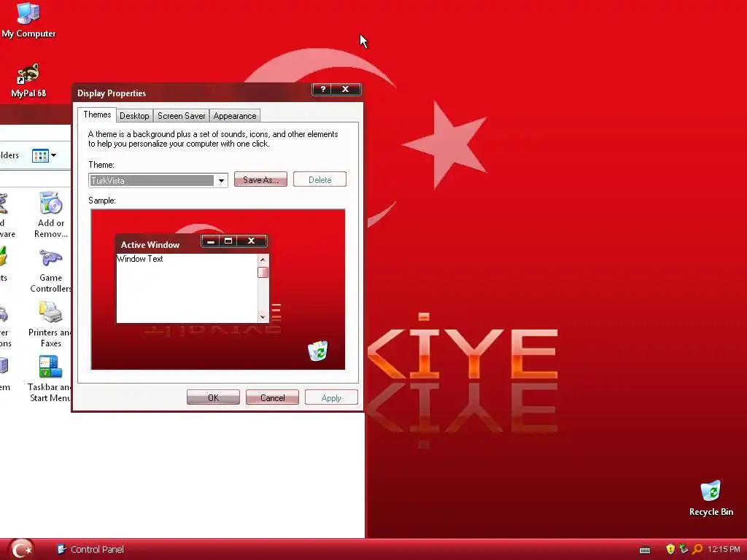Screen dimensions: 747x560
Task: Open Printers and Faxes icon
Action: [50, 324]
